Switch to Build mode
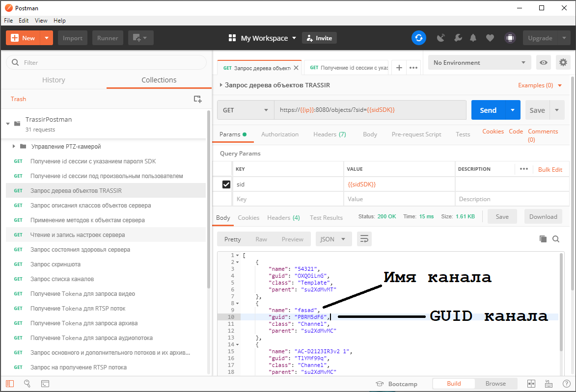 click(454, 384)
